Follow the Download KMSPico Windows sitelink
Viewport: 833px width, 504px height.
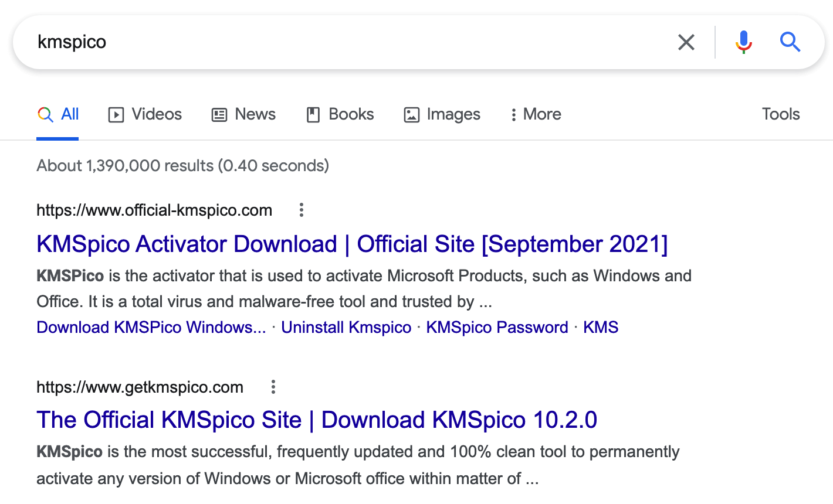151,327
